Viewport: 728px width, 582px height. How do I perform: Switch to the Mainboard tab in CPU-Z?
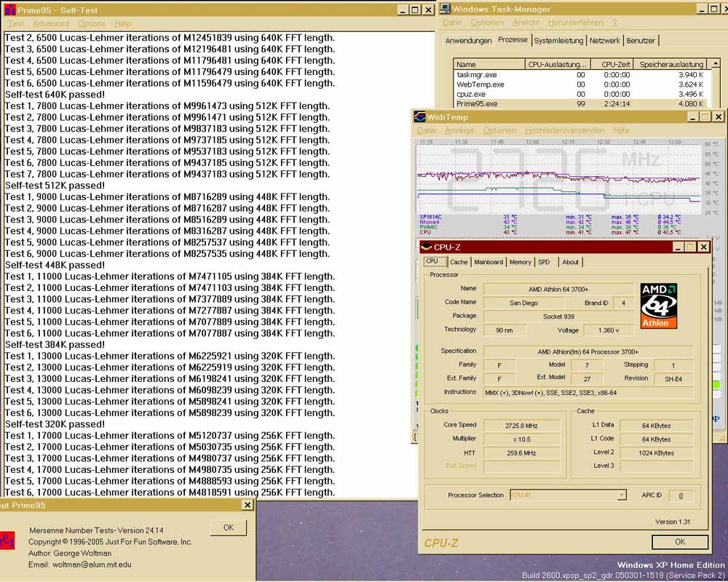click(x=488, y=262)
